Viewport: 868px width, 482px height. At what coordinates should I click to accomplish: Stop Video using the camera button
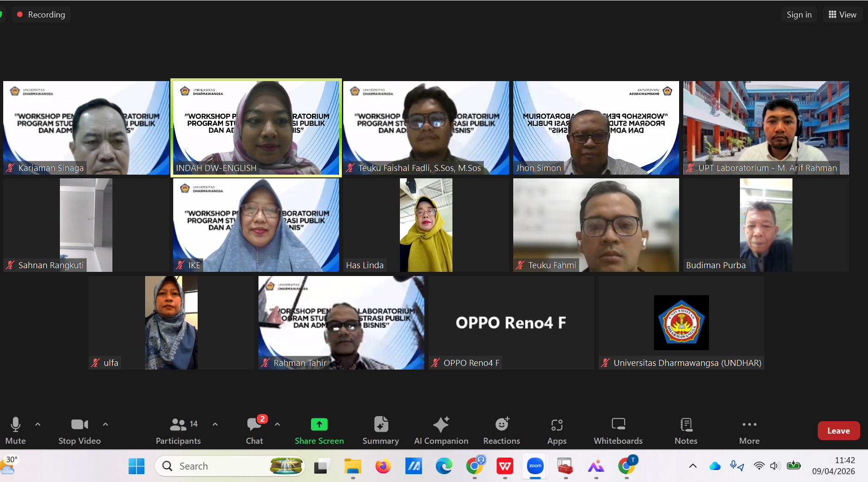pos(79,430)
